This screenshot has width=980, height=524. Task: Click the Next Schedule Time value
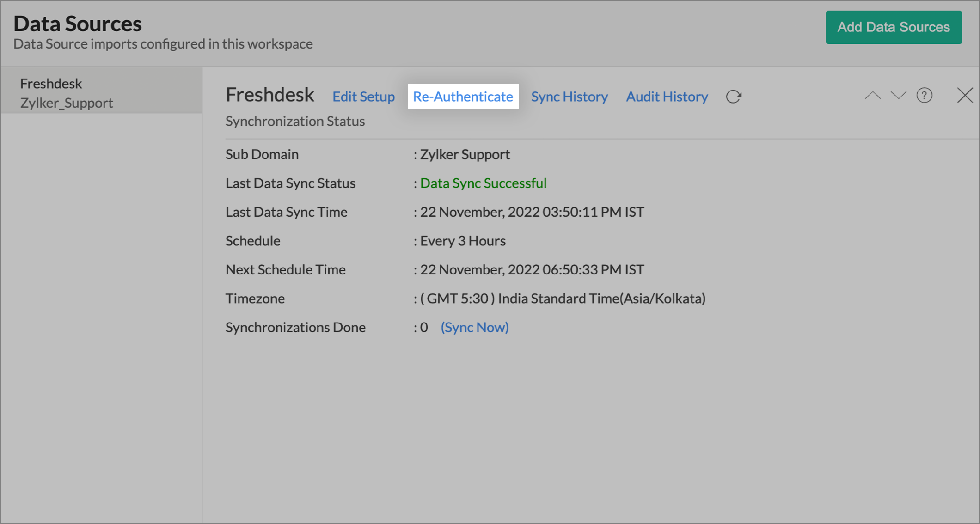(532, 269)
